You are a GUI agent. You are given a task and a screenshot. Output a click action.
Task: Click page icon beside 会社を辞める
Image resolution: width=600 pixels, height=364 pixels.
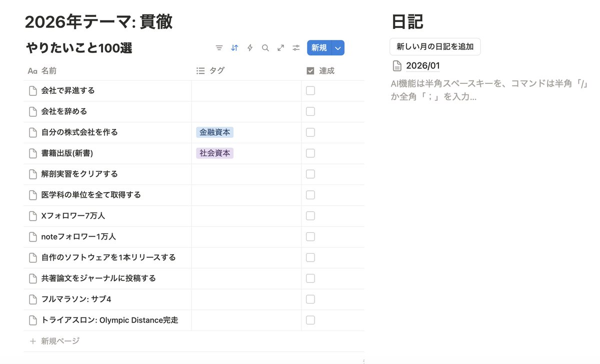pos(33,111)
